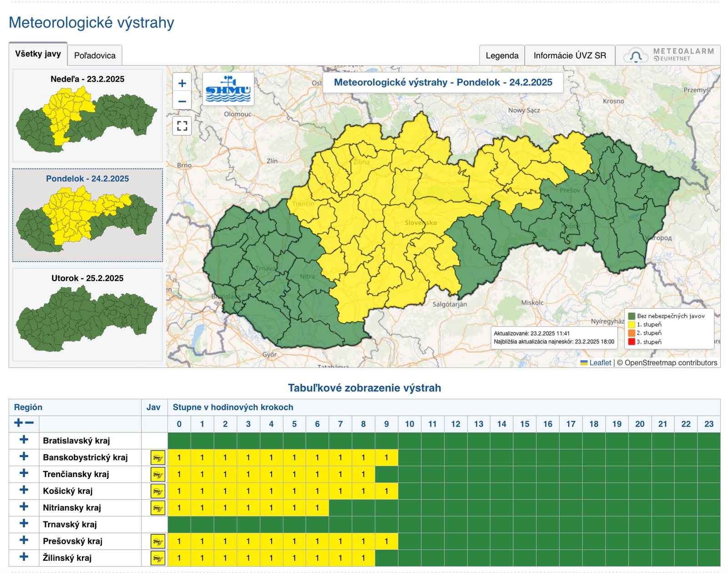Screen dimensions: 728x573
Task: Select the Všetky javy tab
Action: [38, 54]
